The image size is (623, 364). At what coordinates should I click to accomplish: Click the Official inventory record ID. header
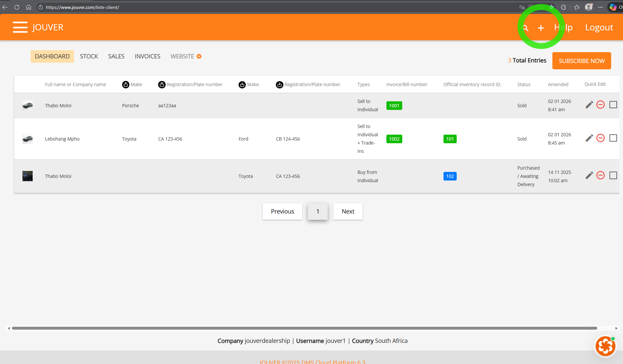[472, 84]
